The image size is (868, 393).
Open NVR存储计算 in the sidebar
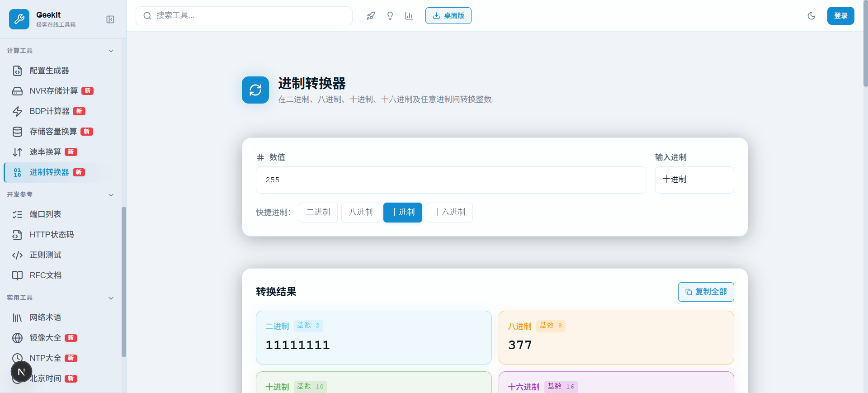pyautogui.click(x=60, y=91)
